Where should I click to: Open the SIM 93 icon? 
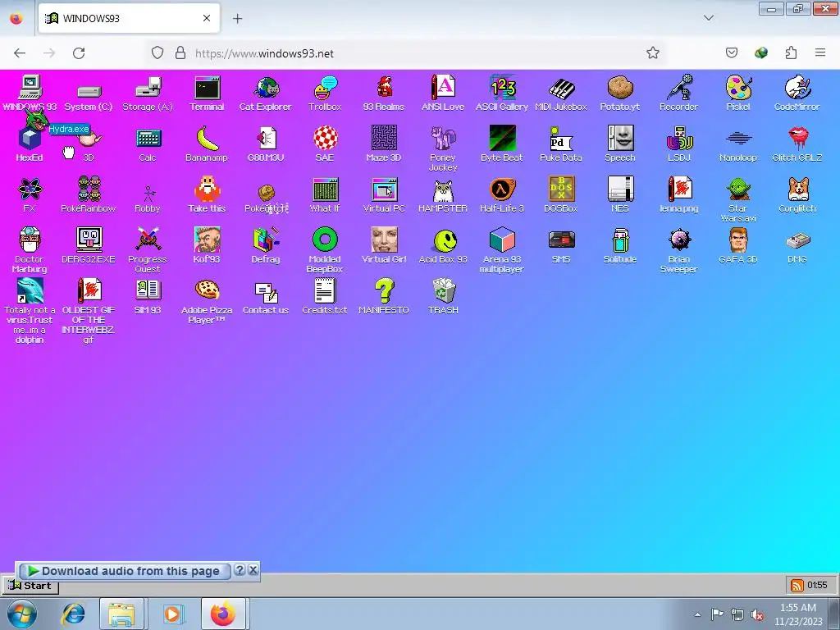(148, 291)
